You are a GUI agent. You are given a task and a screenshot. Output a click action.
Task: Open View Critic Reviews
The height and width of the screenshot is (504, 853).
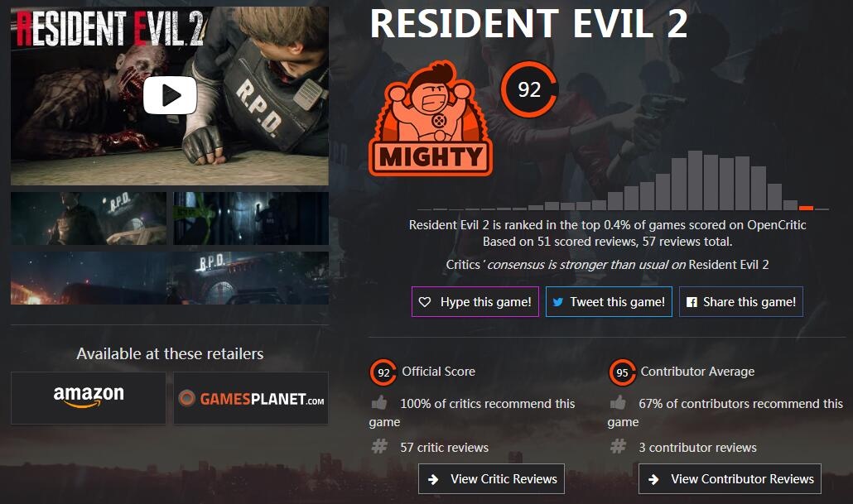tap(491, 479)
